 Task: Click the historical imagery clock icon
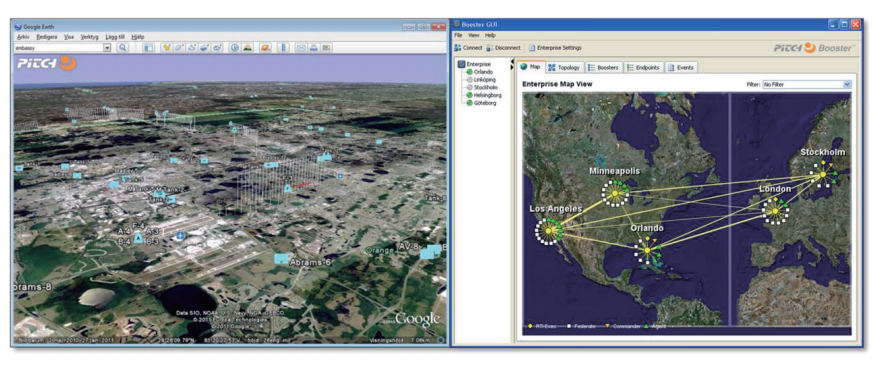click(235, 47)
